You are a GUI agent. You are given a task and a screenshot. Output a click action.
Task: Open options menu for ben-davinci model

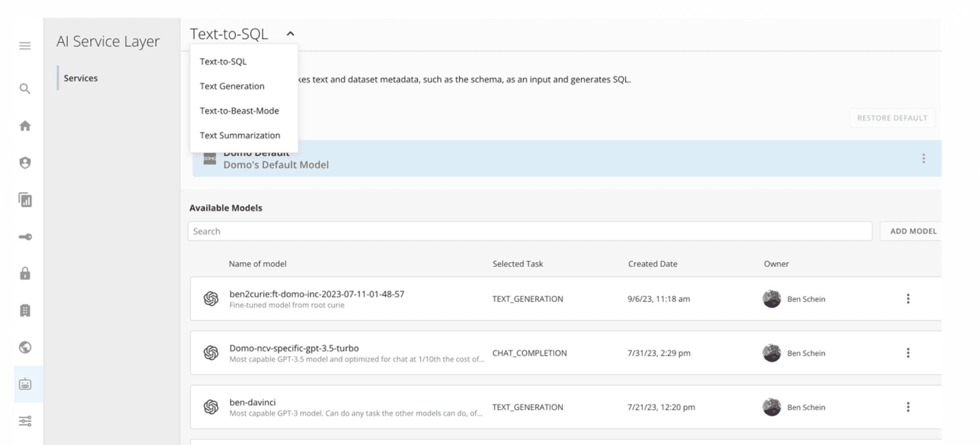pyautogui.click(x=908, y=407)
